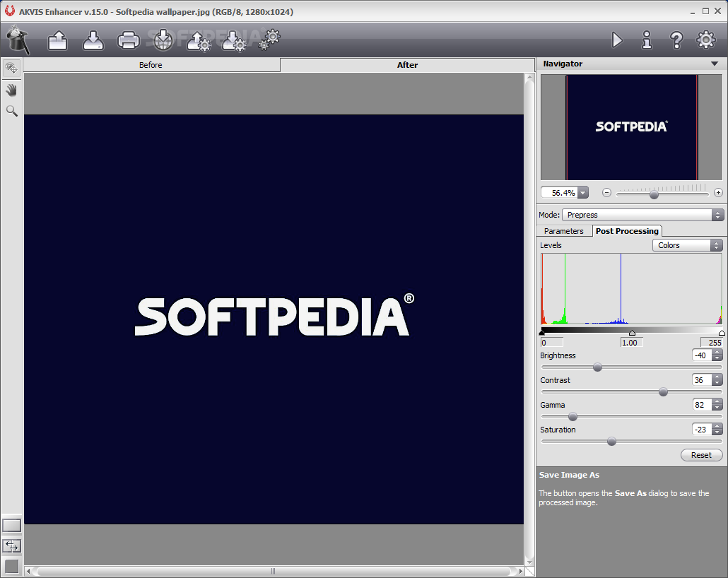Maximize the AKVIS Enhancer window
This screenshot has width=728, height=578.
tap(705, 11)
